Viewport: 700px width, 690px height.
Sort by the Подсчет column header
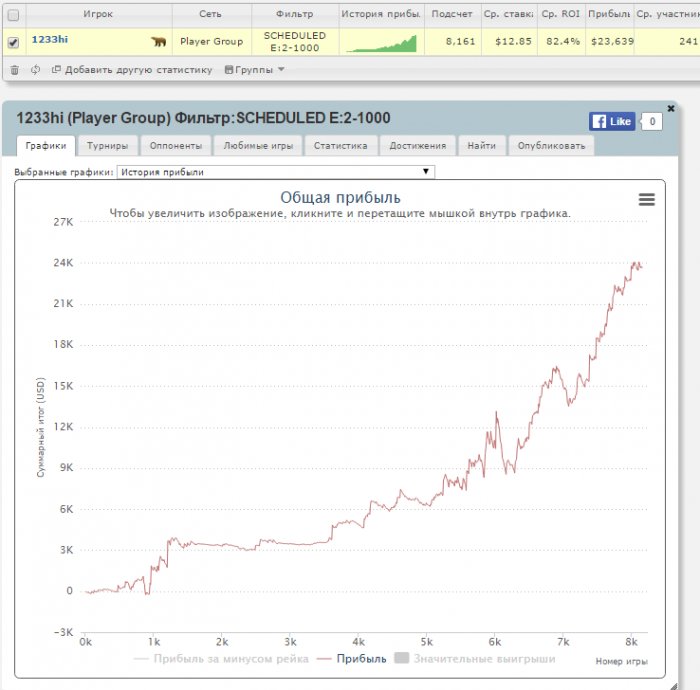(452, 14)
